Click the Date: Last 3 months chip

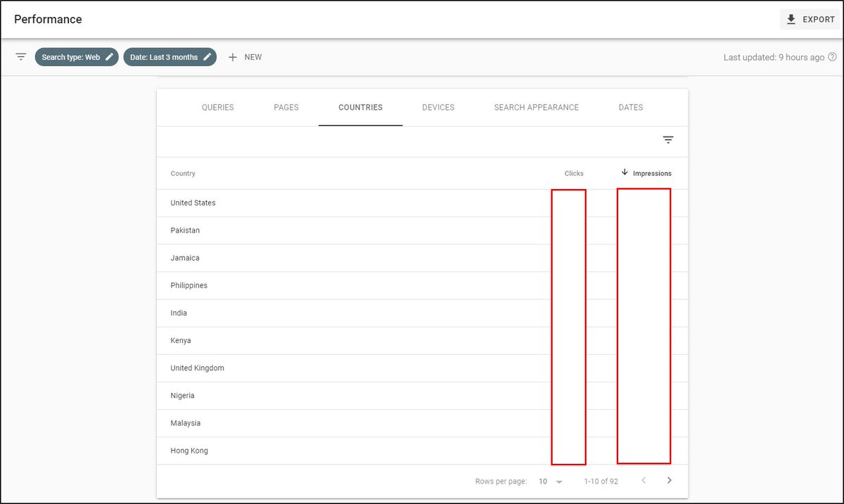click(170, 57)
